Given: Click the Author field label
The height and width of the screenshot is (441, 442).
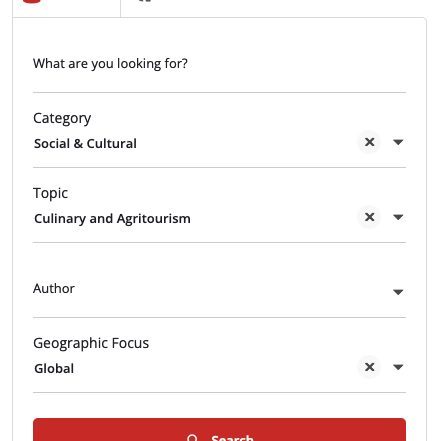Looking at the screenshot, I should pyautogui.click(x=54, y=288).
